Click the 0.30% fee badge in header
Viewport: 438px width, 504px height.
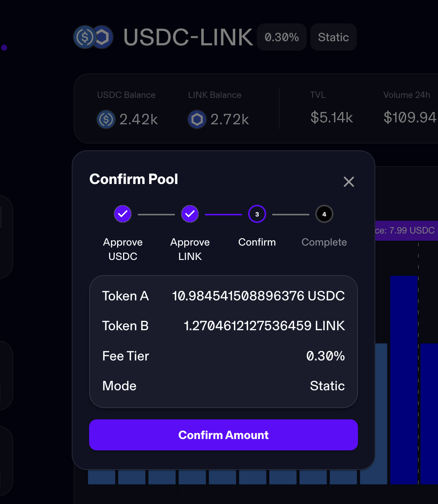282,37
